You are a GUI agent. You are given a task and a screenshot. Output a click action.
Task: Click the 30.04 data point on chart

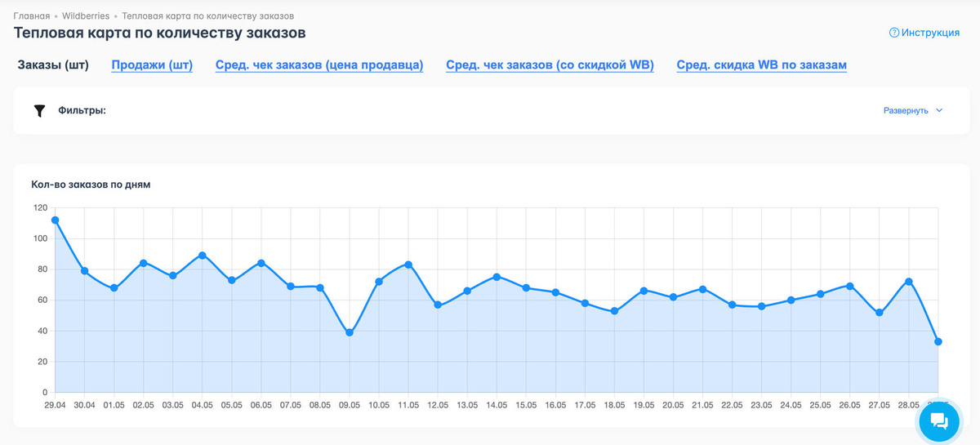(84, 271)
